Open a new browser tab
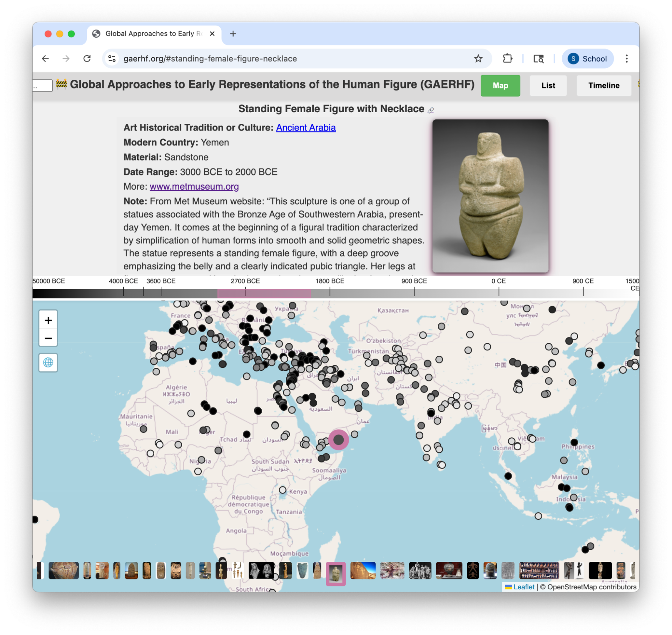The width and height of the screenshot is (672, 635). (233, 34)
